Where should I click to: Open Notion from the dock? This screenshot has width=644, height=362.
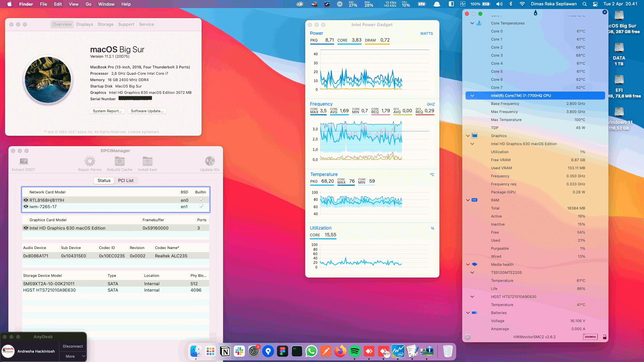click(x=225, y=351)
